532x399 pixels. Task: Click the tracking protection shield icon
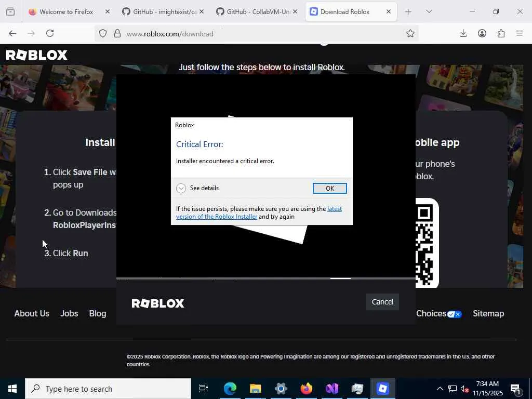[103, 34]
